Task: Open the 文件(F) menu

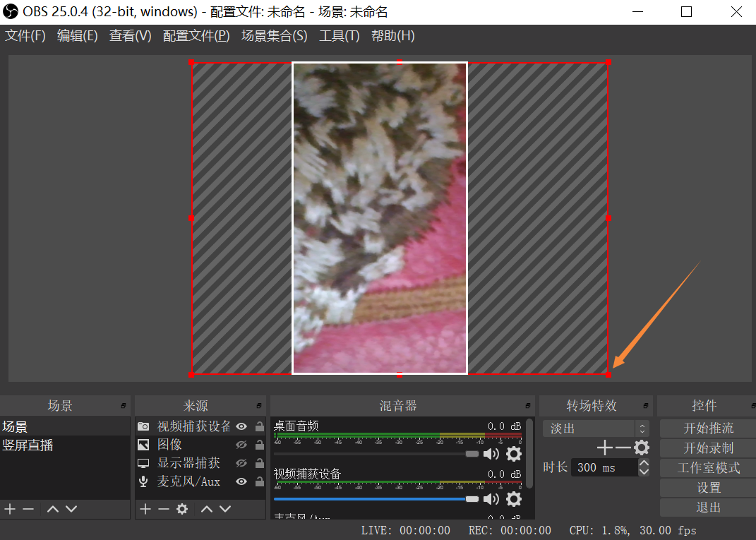Action: click(25, 36)
